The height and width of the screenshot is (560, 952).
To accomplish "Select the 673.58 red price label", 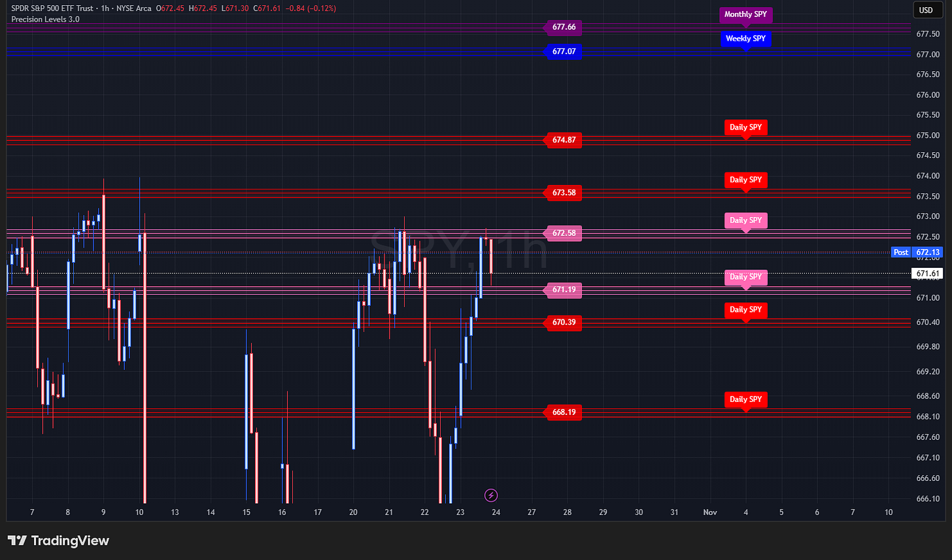I will point(563,193).
